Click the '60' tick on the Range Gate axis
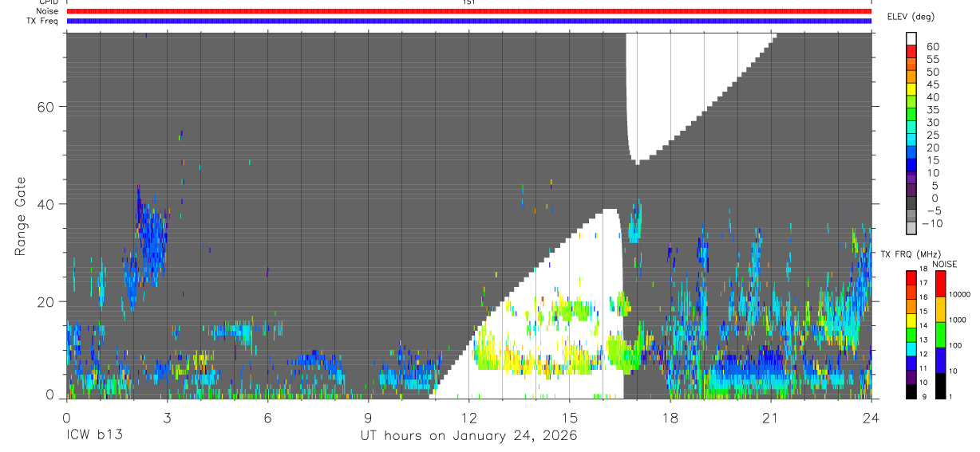 point(46,107)
